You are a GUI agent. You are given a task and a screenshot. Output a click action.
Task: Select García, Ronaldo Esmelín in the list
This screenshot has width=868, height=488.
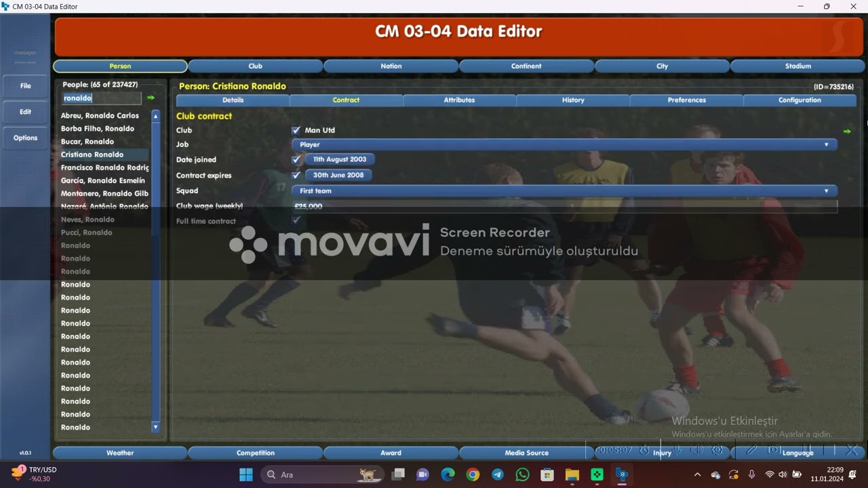103,181
